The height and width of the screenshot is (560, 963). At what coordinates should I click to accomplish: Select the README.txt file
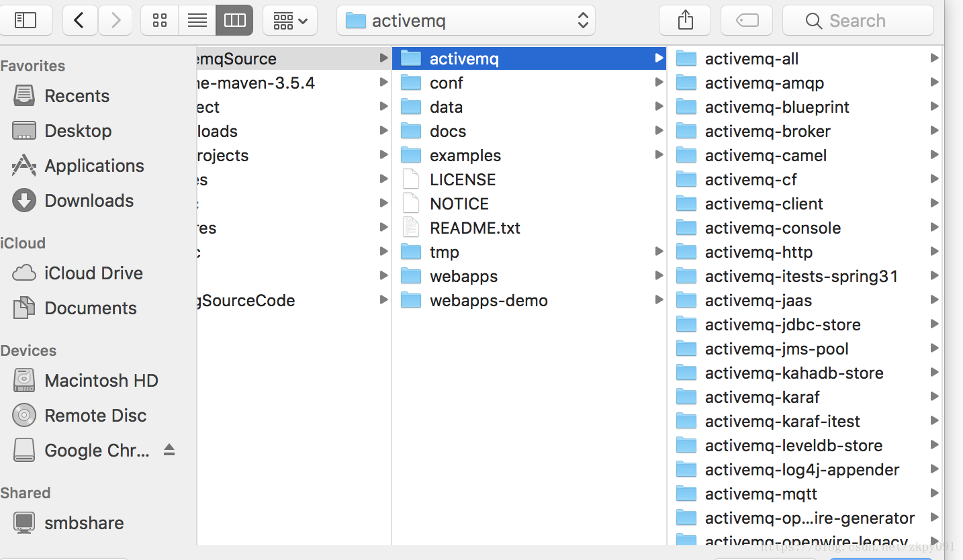click(529, 228)
